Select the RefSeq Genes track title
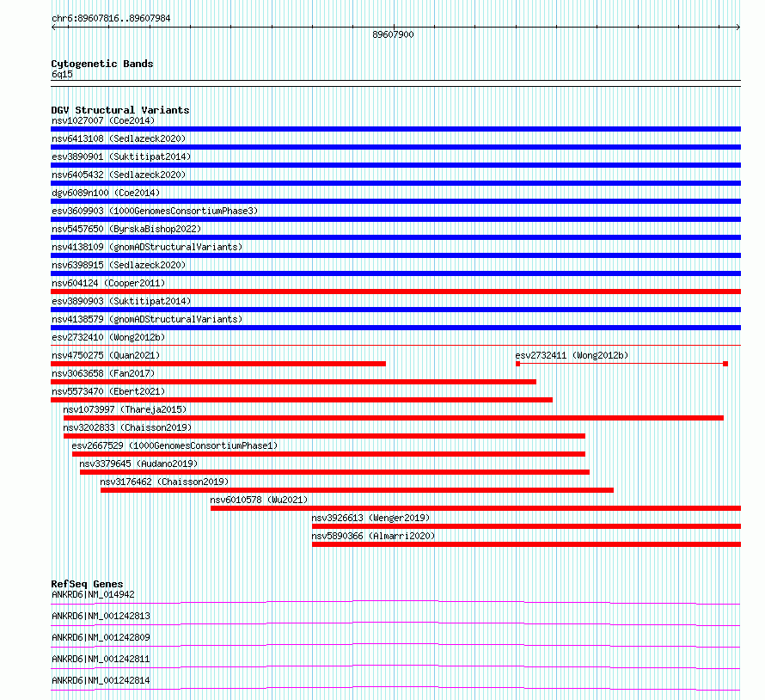 click(87, 584)
